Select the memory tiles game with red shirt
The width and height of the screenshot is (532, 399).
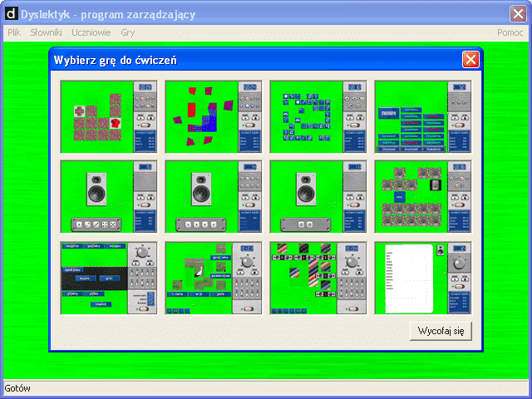109,117
